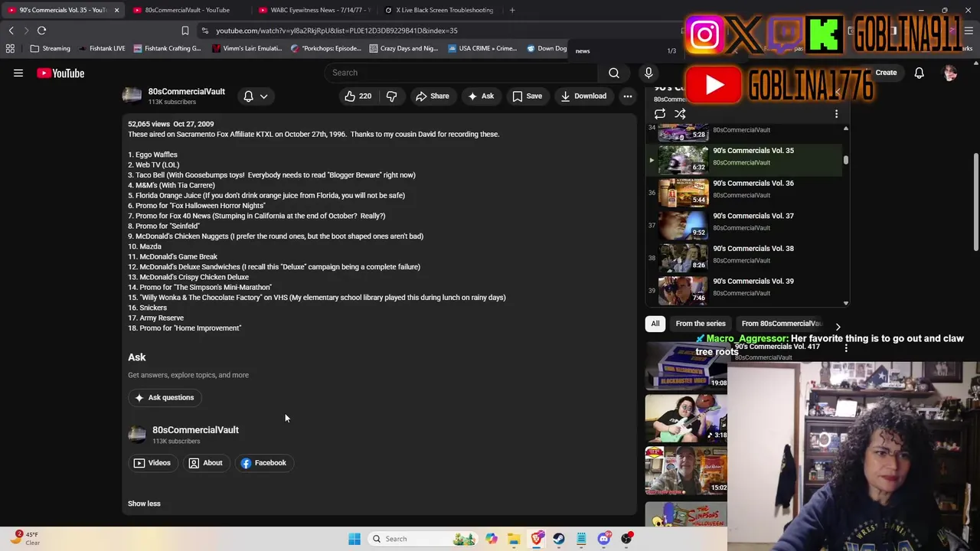Share this video

(x=432, y=96)
